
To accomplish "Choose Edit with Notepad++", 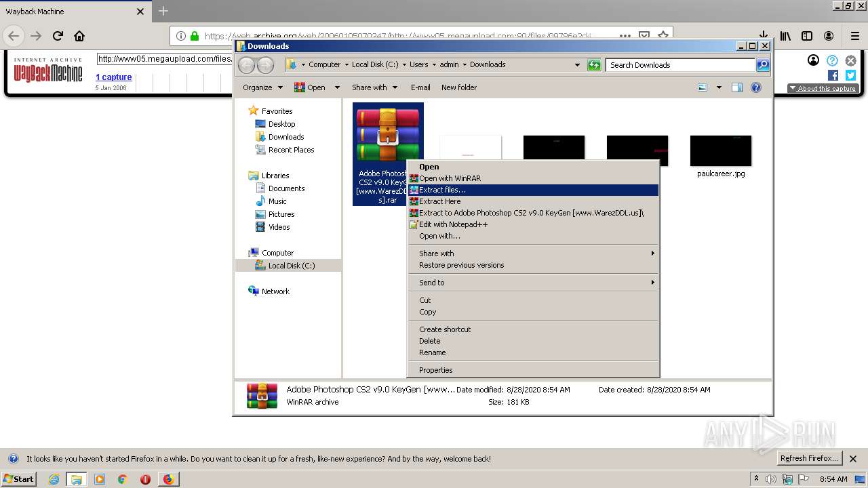I will 533,224.
